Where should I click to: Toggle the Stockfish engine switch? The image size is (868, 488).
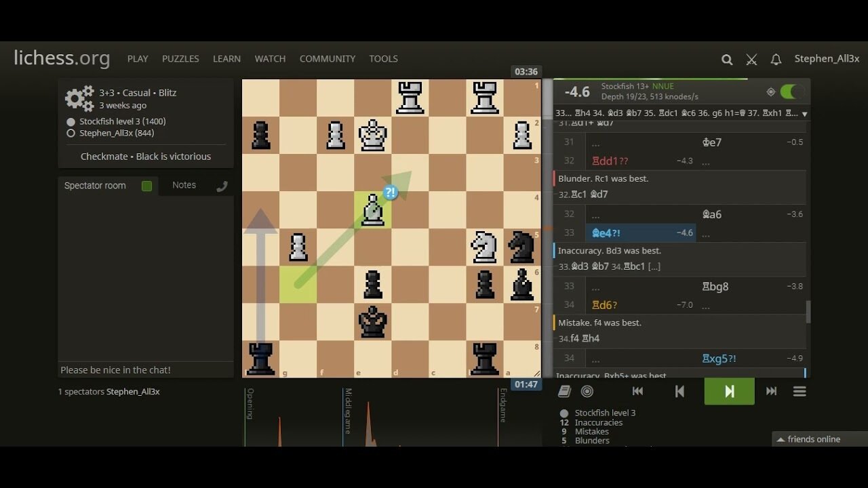point(791,92)
